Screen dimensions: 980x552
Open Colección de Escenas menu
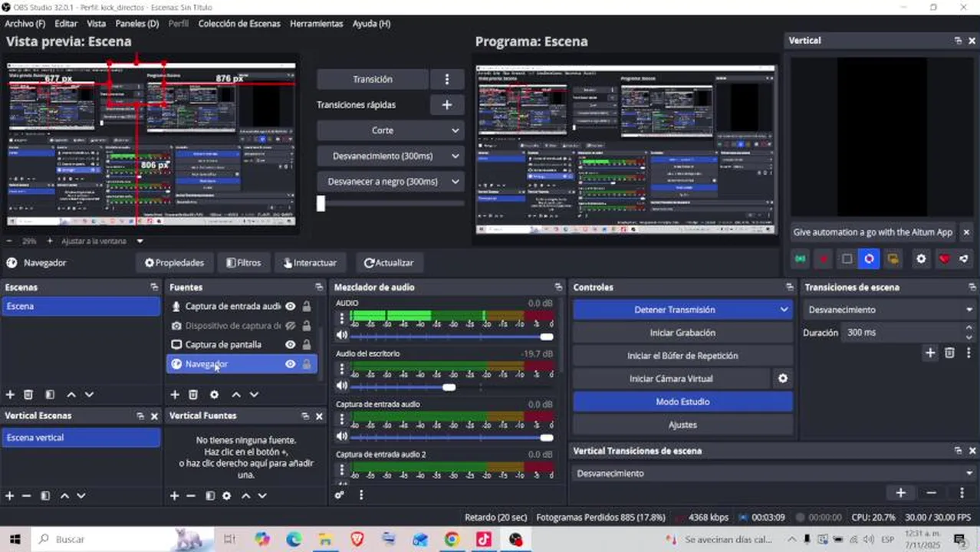pos(239,24)
